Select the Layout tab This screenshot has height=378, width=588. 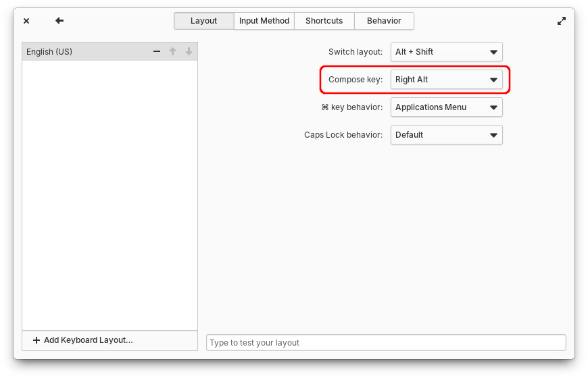[203, 21]
